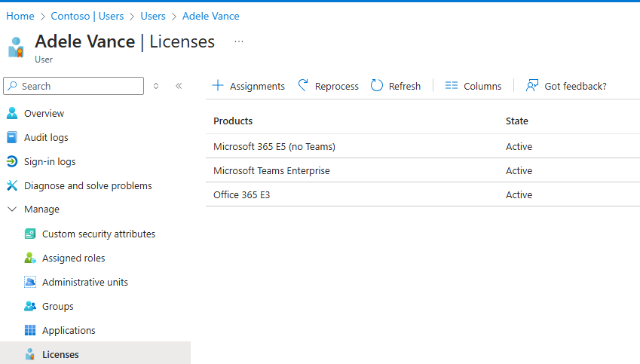Click Active state for Microsoft 365 E5
The height and width of the screenshot is (364, 640).
click(519, 146)
